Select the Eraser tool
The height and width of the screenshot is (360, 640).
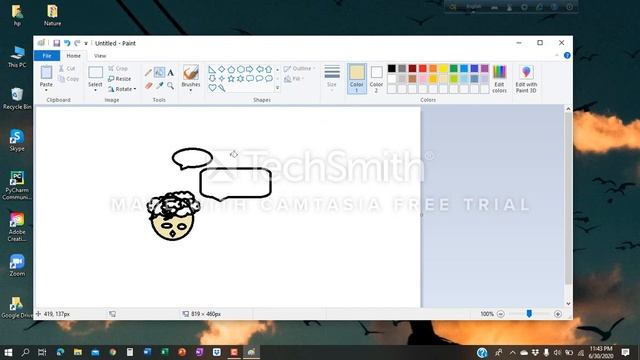[x=148, y=86]
